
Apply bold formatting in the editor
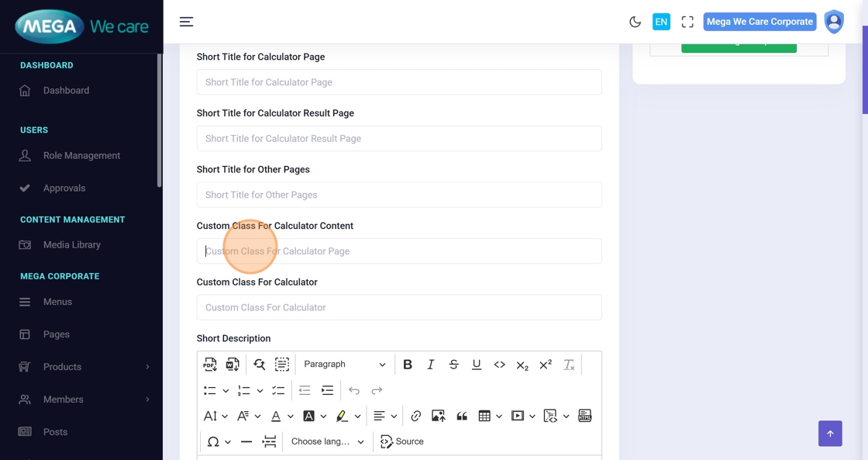408,365
